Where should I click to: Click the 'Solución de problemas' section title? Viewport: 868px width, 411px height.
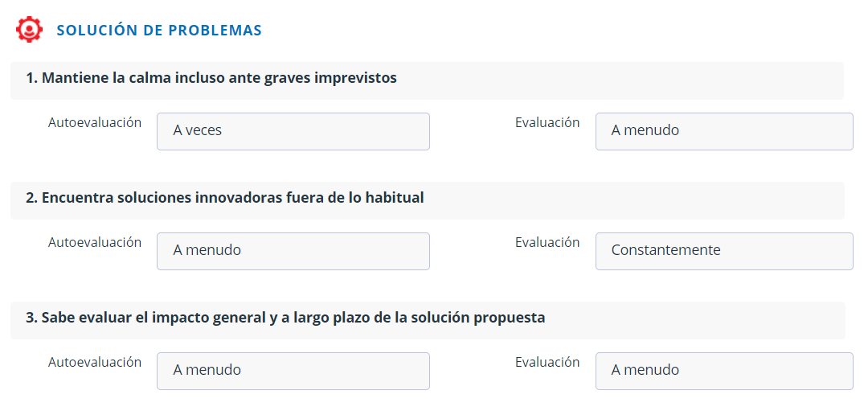159,31
